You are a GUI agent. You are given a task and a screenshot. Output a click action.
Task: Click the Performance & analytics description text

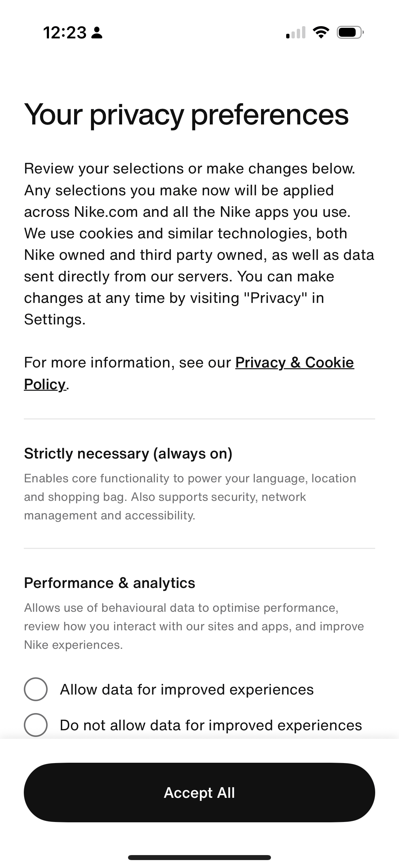pos(194,626)
